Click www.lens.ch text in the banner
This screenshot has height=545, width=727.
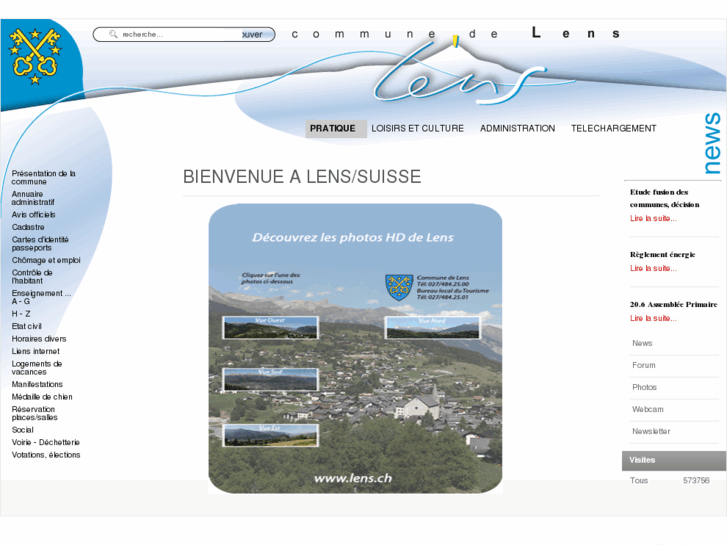353,478
